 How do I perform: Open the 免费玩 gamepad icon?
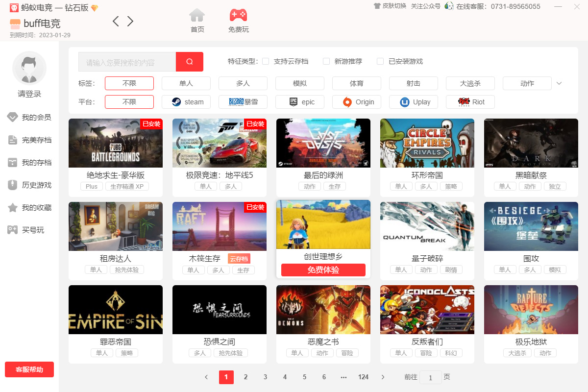238,15
